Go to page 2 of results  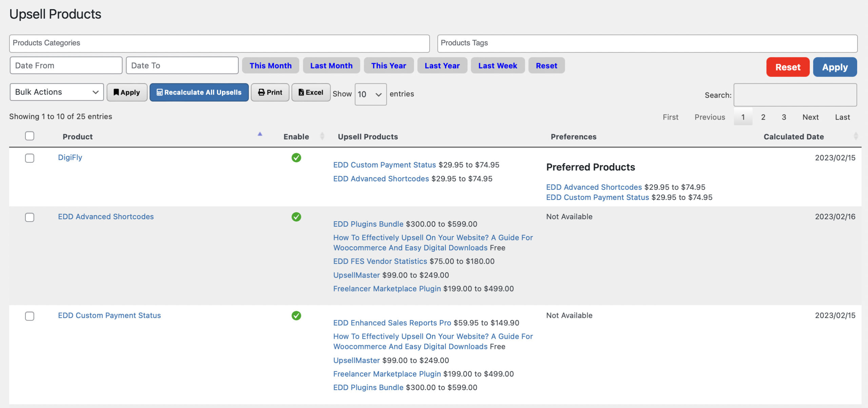tap(763, 117)
